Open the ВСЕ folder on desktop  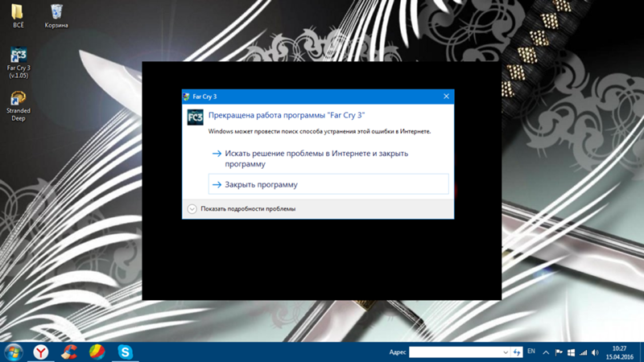coord(18,13)
